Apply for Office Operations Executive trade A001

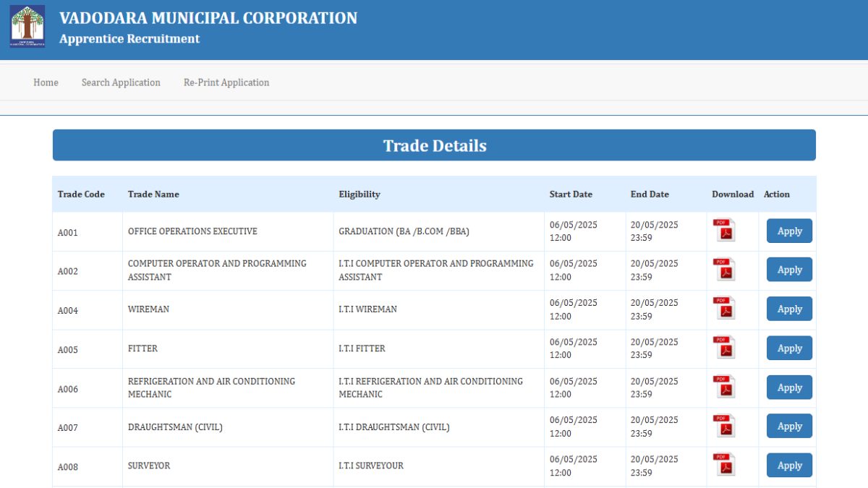789,231
